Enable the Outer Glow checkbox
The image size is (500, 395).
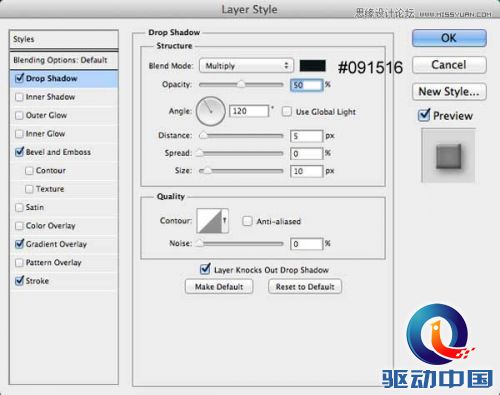click(x=19, y=115)
